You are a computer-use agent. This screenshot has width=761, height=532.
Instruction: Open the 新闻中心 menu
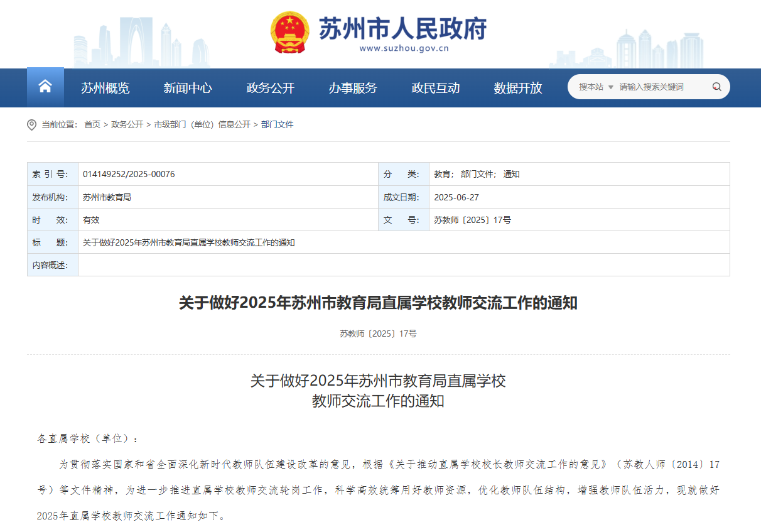[x=187, y=88]
